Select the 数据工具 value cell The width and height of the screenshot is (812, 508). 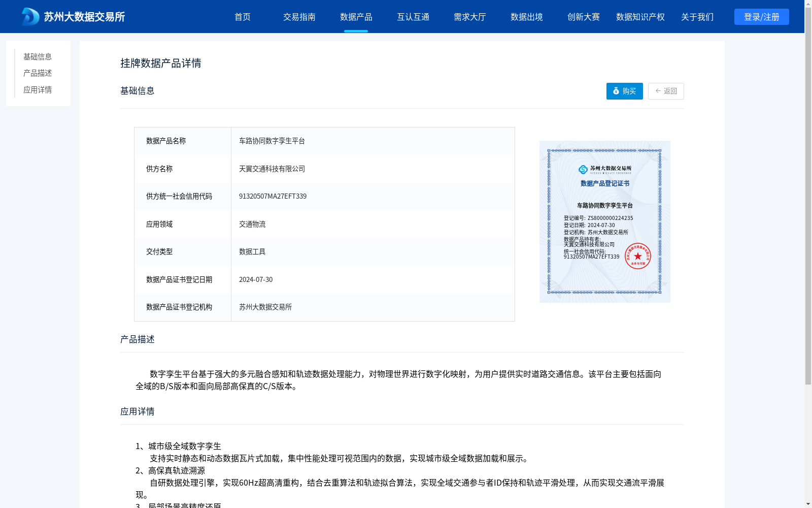click(373, 252)
